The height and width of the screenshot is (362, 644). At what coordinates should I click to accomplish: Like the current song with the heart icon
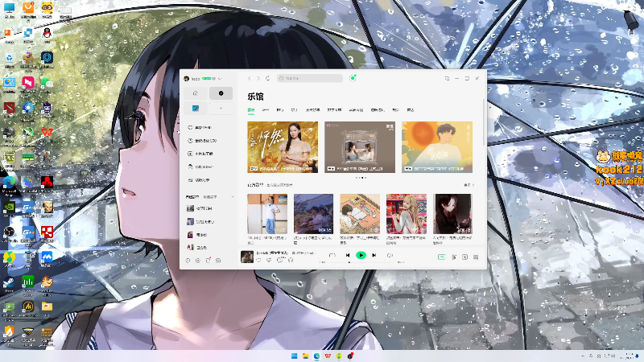[x=258, y=260]
